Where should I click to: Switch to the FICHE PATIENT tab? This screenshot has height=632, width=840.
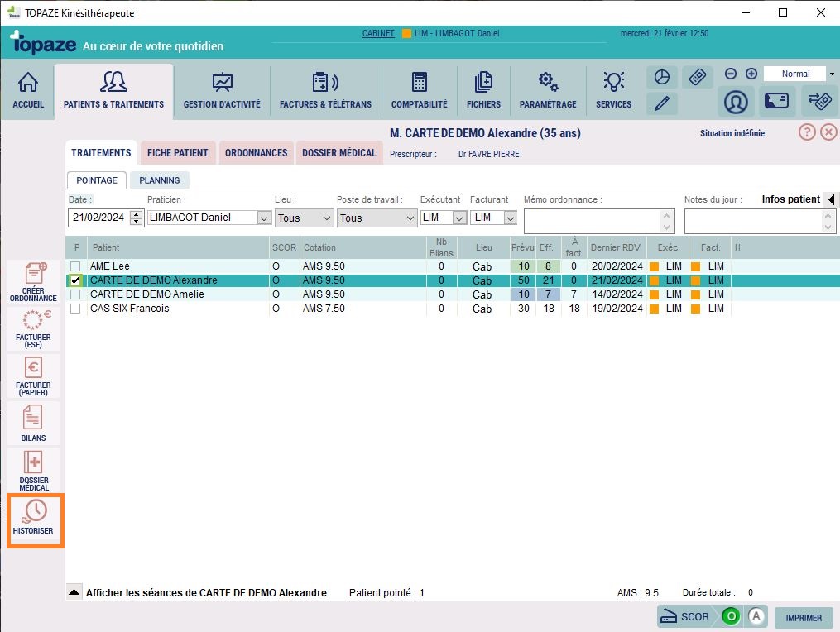[x=177, y=153]
